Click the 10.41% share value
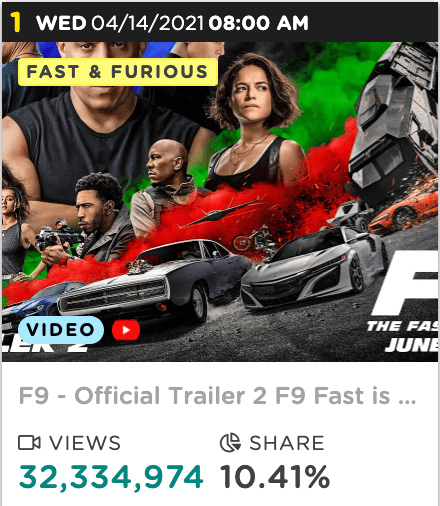Viewport: 440px width, 506px height. (x=275, y=477)
